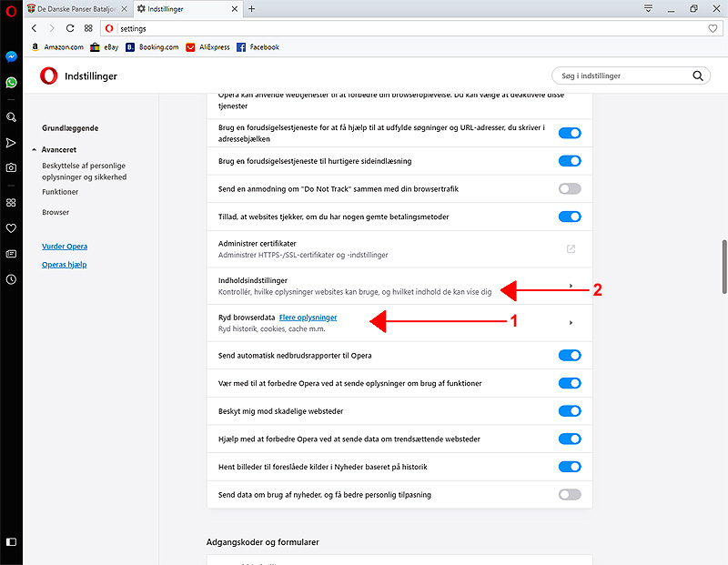Open WhatsApp in the sidebar
728x565 pixels.
(11, 82)
